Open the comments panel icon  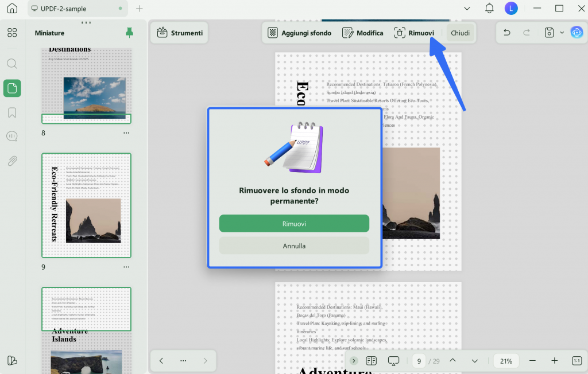pyautogui.click(x=12, y=136)
